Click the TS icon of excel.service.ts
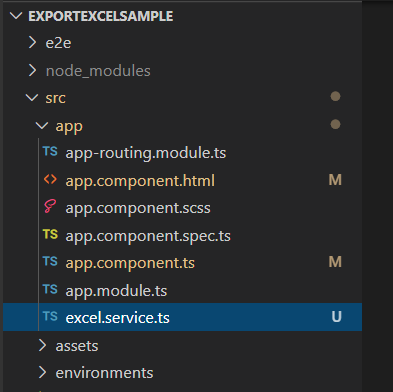Screen dimensions: 393x392 pyautogui.click(x=50, y=316)
